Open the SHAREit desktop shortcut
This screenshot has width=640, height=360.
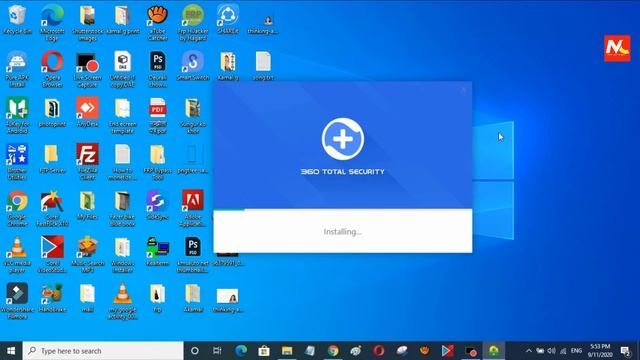pyautogui.click(x=228, y=20)
